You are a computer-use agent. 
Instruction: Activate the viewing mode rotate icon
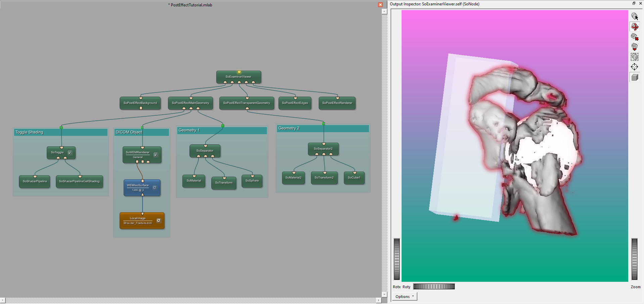[634, 27]
